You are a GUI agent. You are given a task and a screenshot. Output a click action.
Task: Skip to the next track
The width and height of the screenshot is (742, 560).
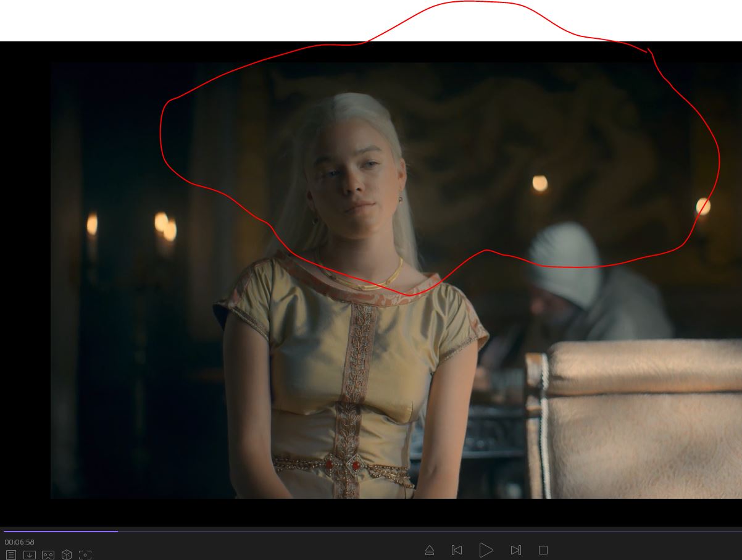click(516, 550)
